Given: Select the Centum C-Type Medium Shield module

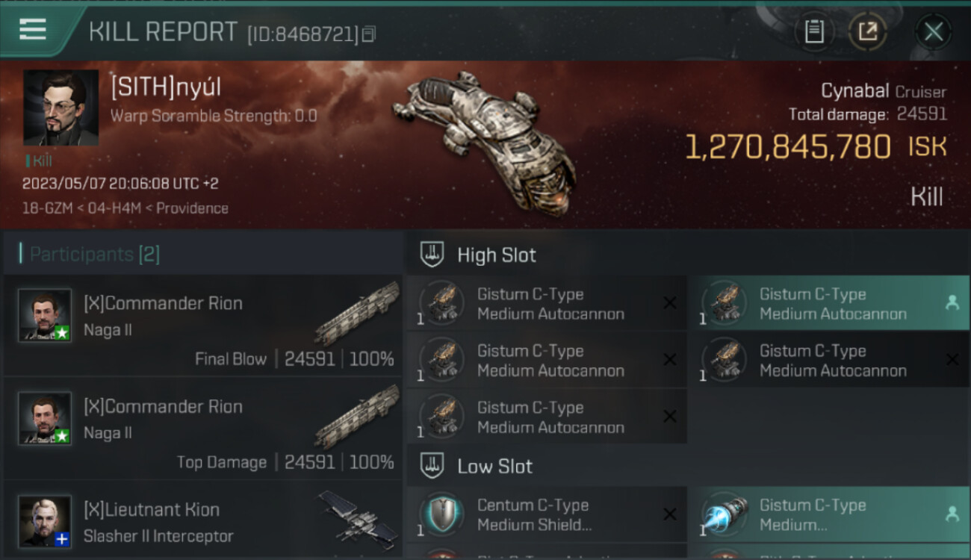Looking at the screenshot, I should click(x=547, y=514).
